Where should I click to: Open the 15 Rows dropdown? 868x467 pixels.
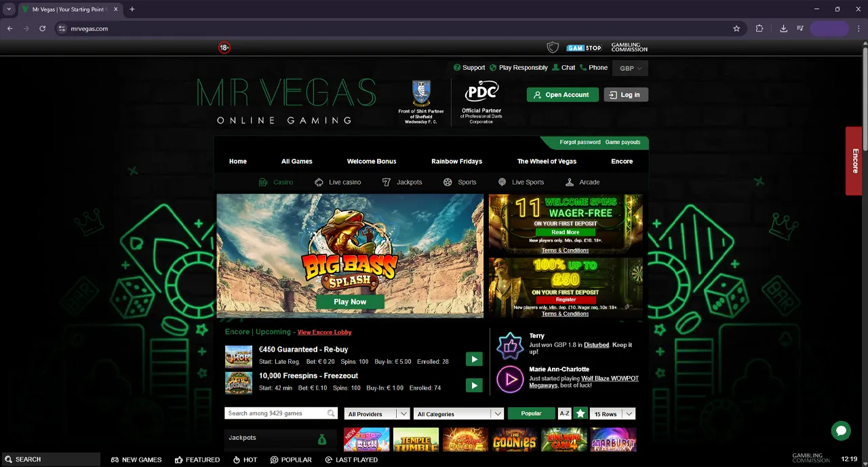pos(612,414)
